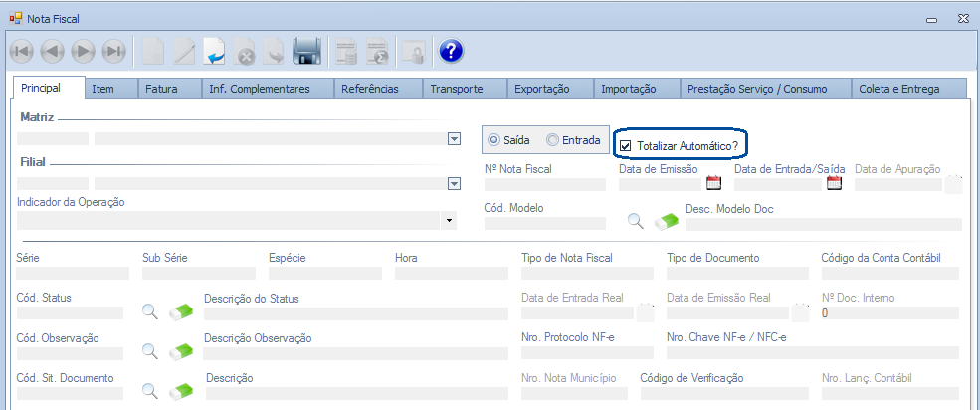Screen dimensions: 980x410
Task: Open the Fatura tab
Action: (x=170, y=89)
